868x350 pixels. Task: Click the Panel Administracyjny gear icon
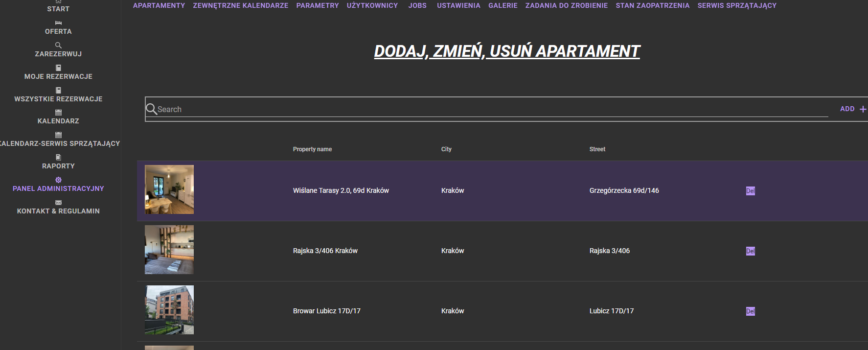[58, 180]
